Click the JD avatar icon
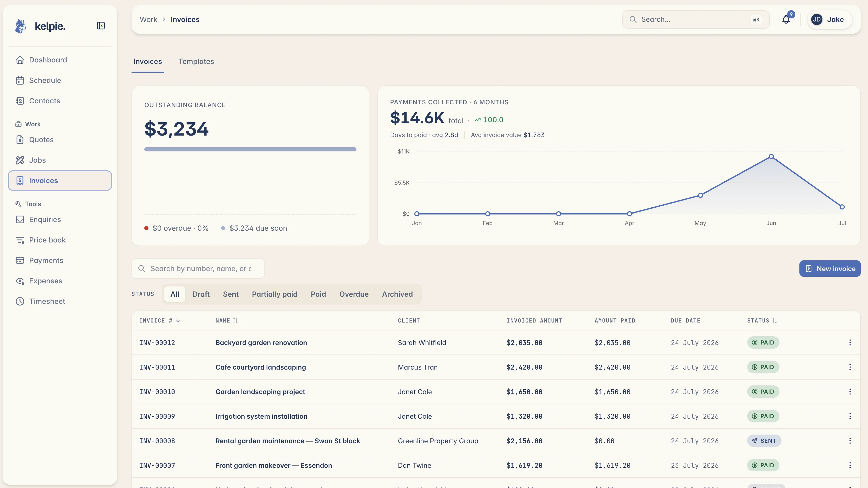 pyautogui.click(x=817, y=19)
